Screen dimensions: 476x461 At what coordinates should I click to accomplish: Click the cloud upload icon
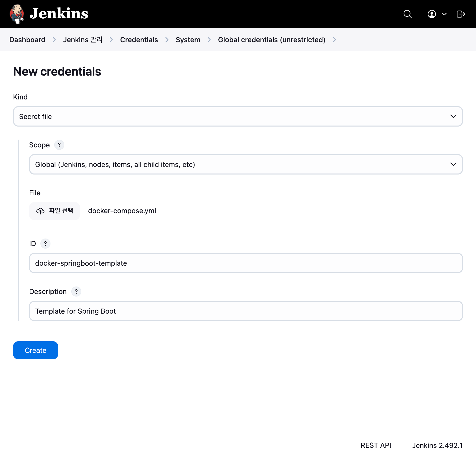[40, 211]
